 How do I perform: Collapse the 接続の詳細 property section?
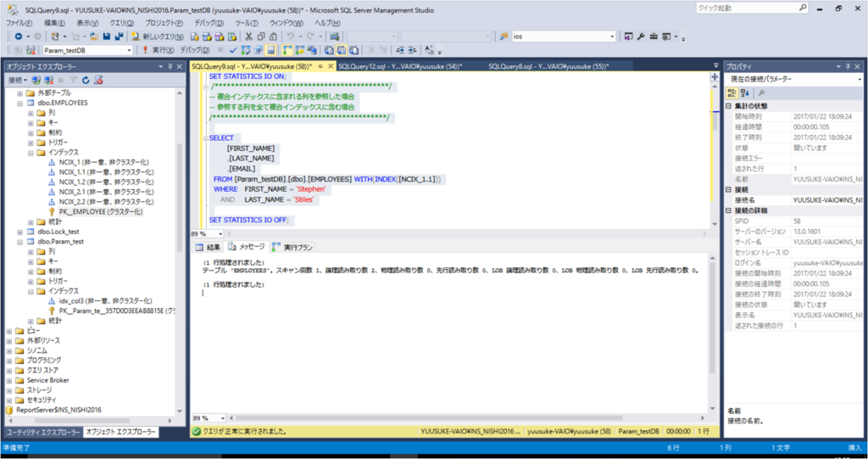(728, 210)
